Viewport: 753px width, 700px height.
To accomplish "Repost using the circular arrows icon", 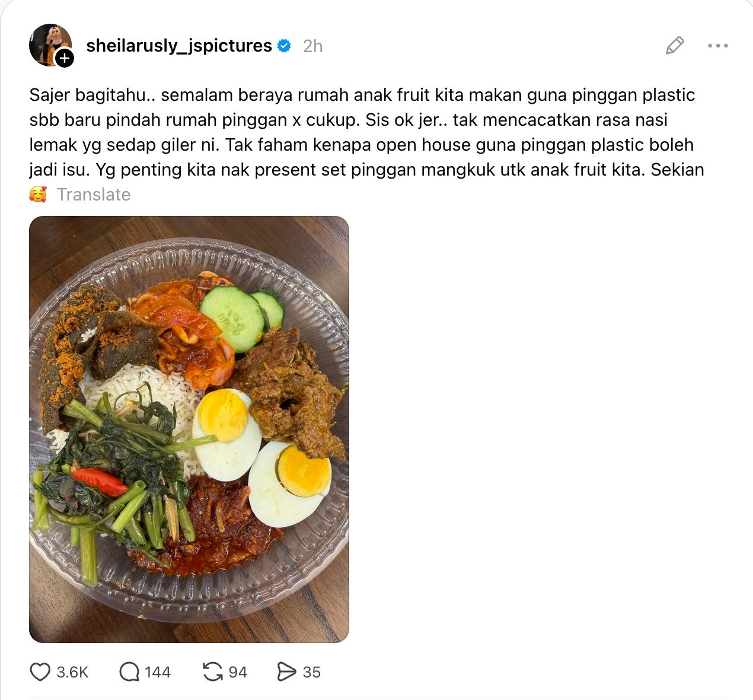I will click(212, 672).
